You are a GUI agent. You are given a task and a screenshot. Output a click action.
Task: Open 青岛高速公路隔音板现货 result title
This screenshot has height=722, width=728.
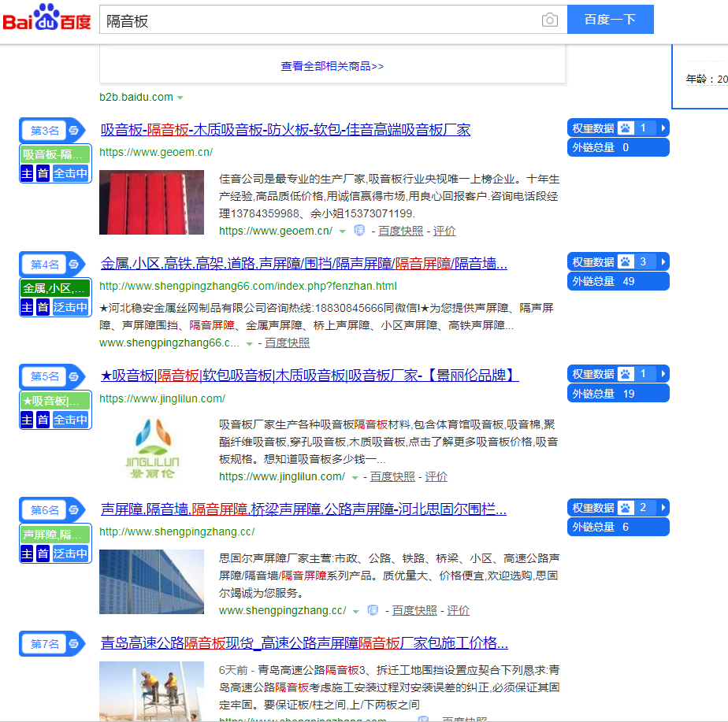click(304, 642)
